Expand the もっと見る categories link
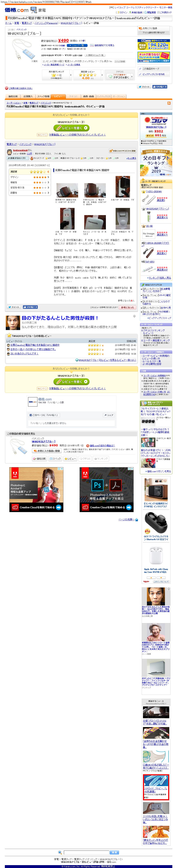The width and height of the screenshot is (177, 868). point(131,158)
